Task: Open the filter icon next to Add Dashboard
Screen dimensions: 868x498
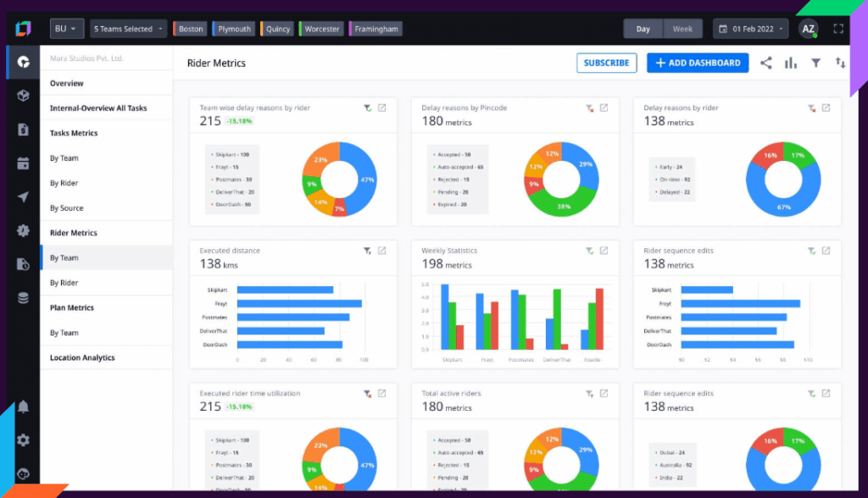Action: click(815, 63)
